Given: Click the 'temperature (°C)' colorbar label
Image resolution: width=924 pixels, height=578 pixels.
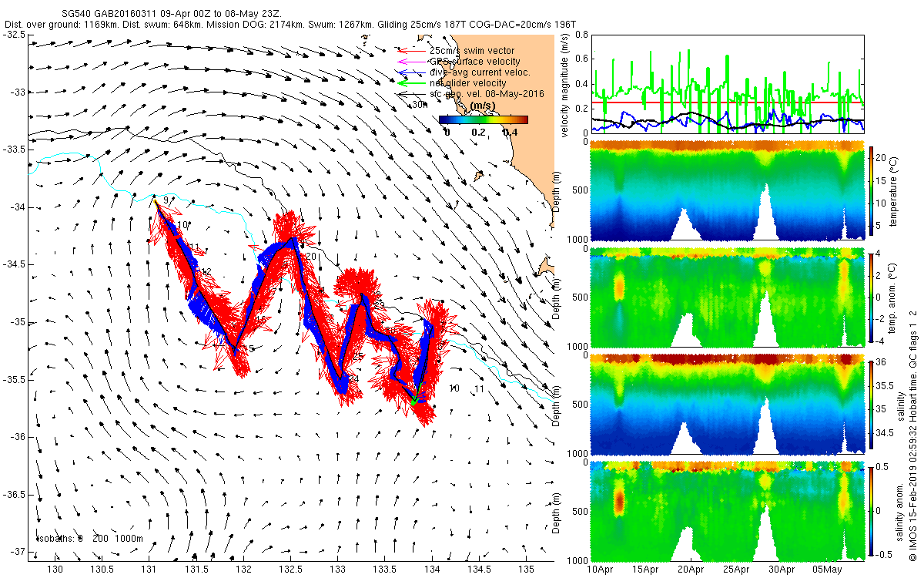Looking at the screenshot, I should [x=895, y=190].
